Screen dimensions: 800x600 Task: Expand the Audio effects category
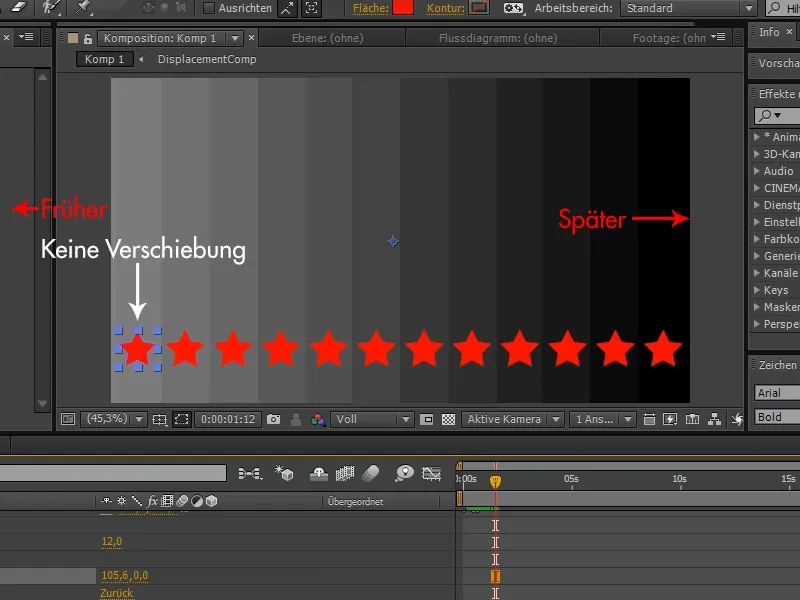coord(757,171)
